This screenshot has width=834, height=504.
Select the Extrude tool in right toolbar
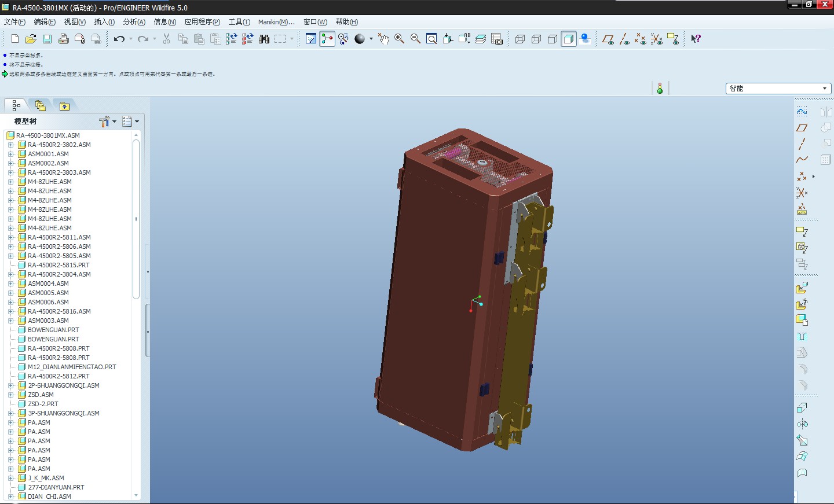pyautogui.click(x=802, y=408)
